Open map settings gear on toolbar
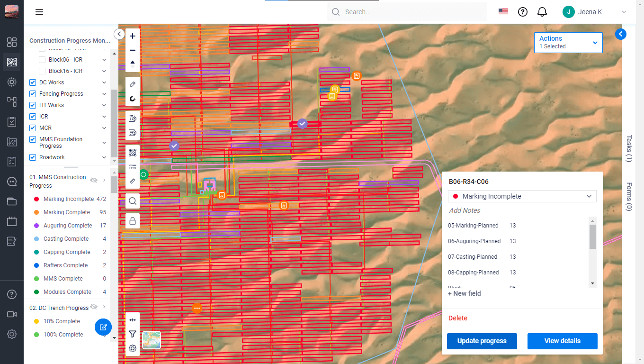This screenshot has height=364, width=644. click(133, 348)
